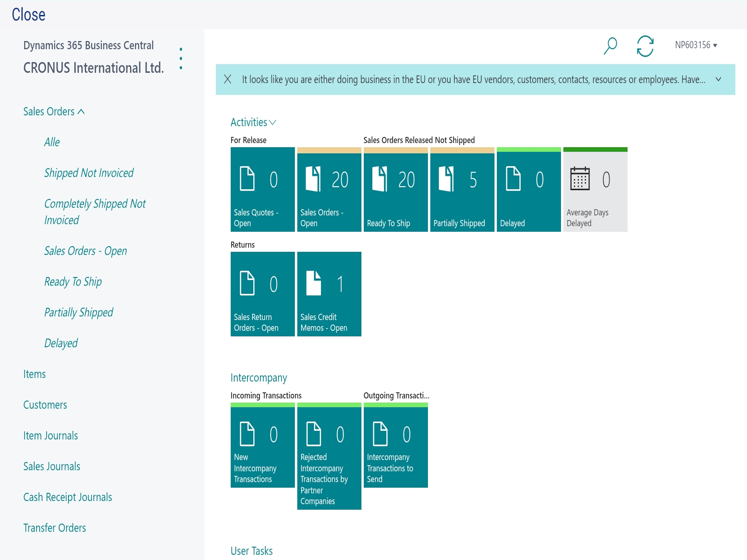Open Cash Receipt Journals

coord(68,497)
